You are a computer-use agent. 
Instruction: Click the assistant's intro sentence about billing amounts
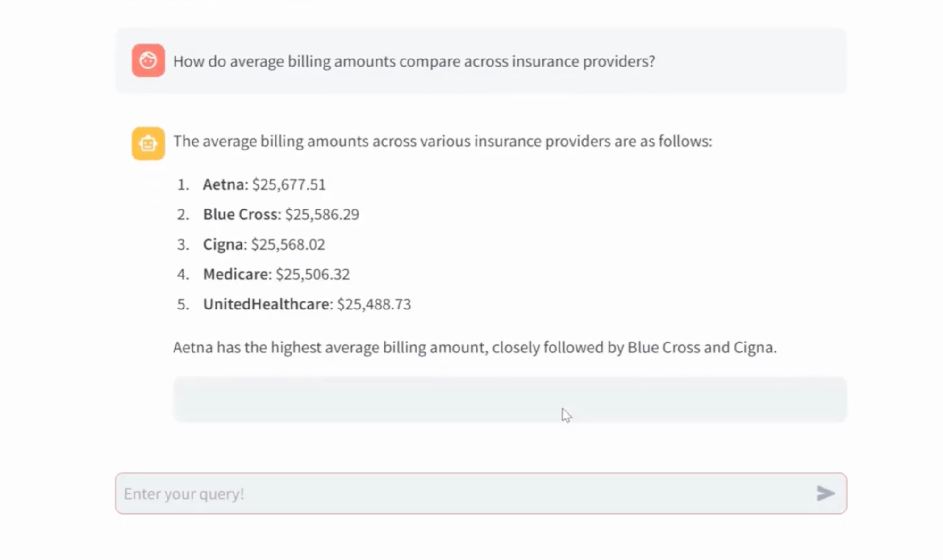[x=442, y=141]
